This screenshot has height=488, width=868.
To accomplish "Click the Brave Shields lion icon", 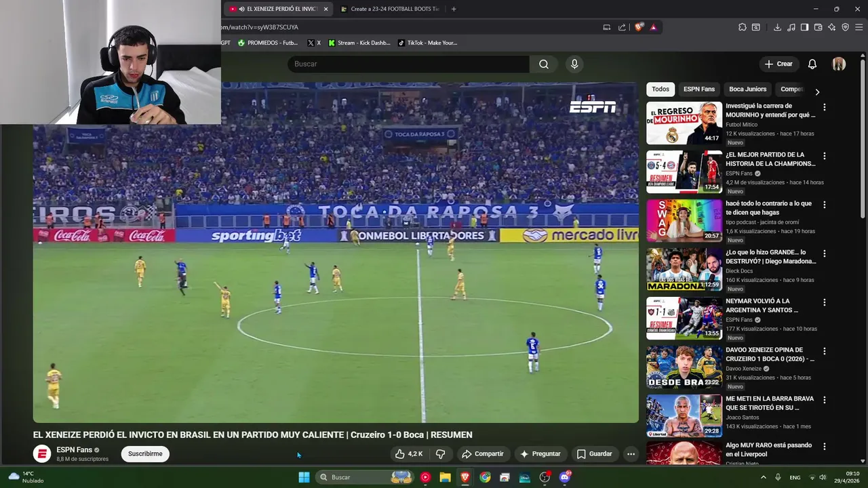I will click(x=639, y=27).
